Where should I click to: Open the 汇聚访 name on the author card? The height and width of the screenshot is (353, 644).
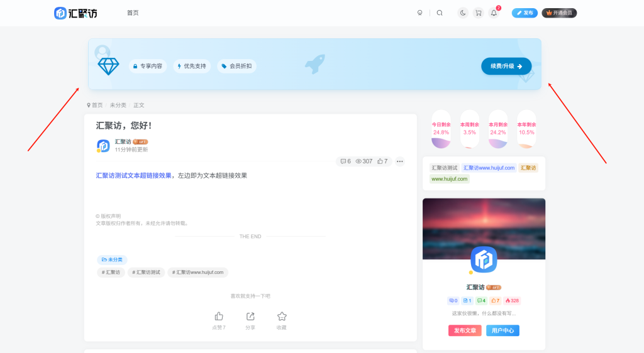tap(475, 288)
